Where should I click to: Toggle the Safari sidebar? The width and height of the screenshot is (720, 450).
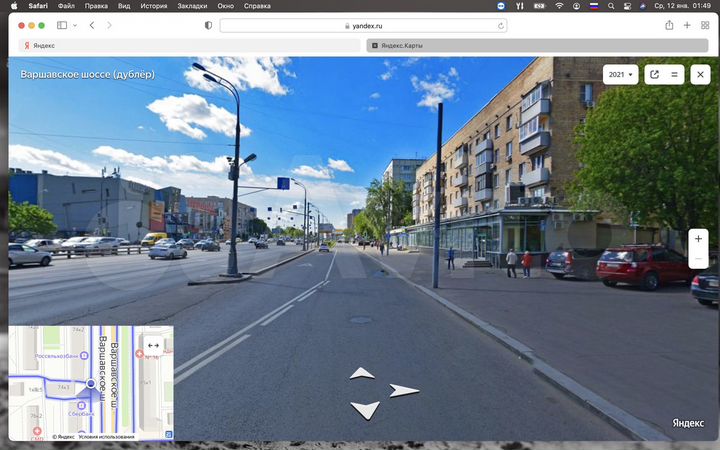(62, 25)
